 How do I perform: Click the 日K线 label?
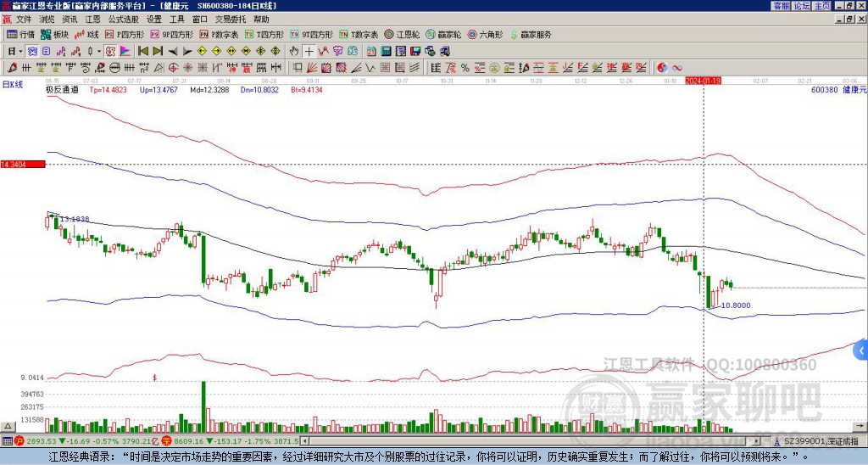[13, 84]
